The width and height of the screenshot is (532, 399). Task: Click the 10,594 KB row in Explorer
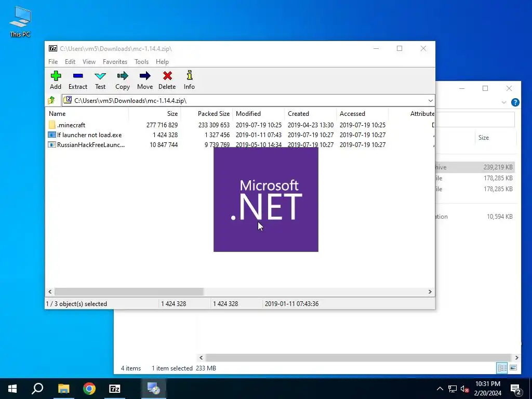(x=475, y=217)
